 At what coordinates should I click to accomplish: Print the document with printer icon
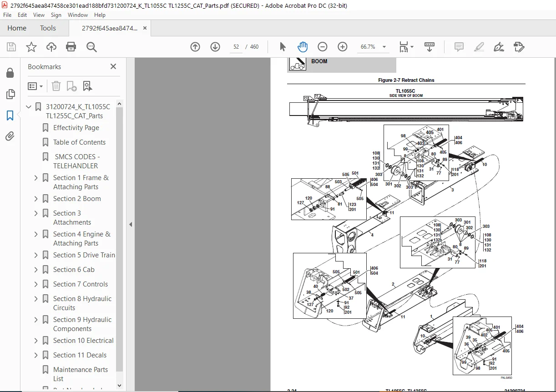click(x=71, y=47)
